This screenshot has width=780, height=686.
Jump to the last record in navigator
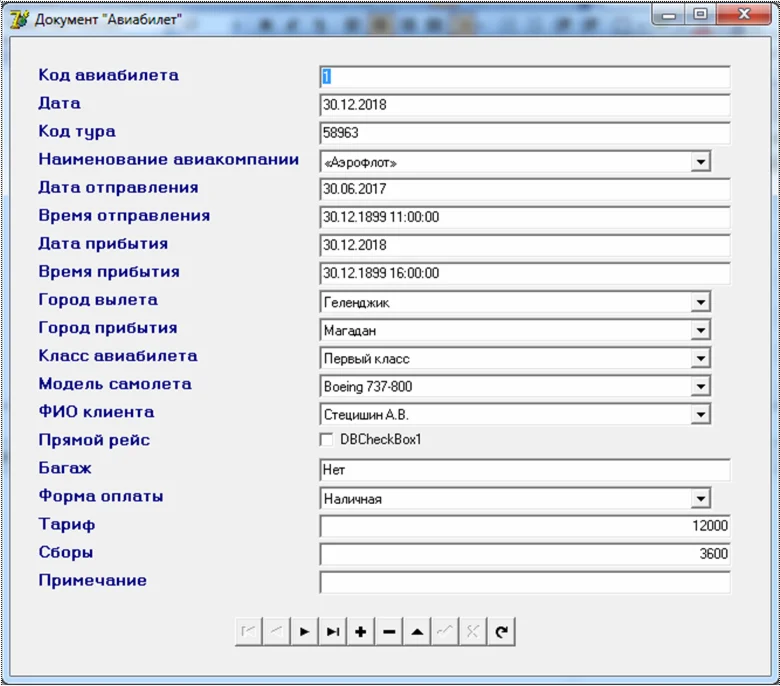coord(333,631)
